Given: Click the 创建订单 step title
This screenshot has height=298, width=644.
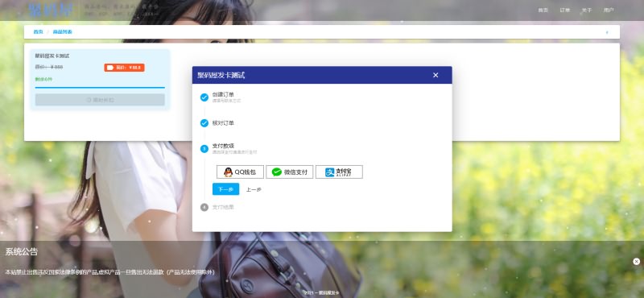Looking at the screenshot, I should [223, 94].
